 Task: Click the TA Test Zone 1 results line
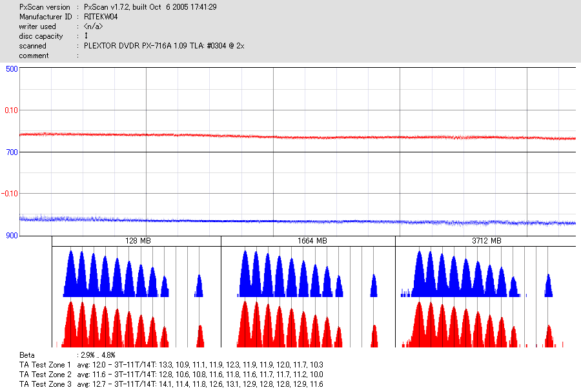tap(171, 365)
